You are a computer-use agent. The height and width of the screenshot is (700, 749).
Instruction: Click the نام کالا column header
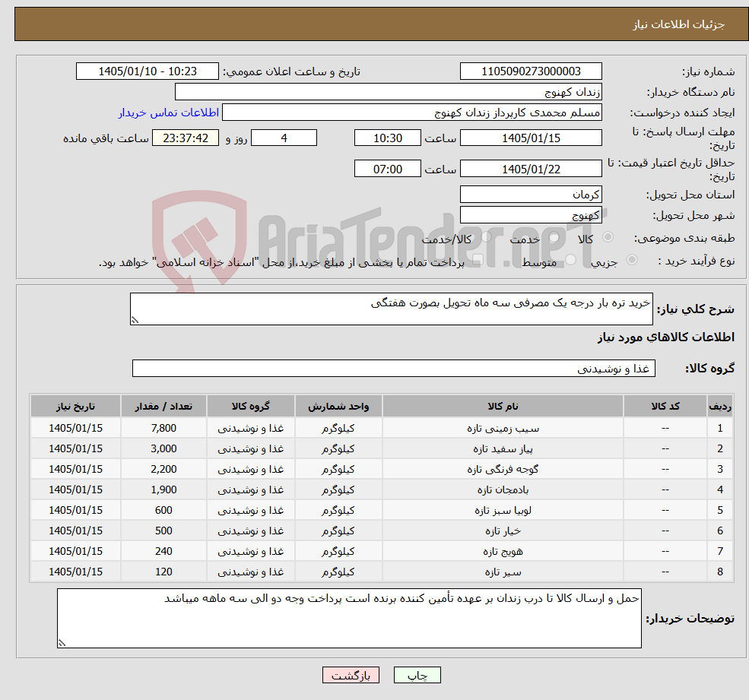pyautogui.click(x=503, y=407)
